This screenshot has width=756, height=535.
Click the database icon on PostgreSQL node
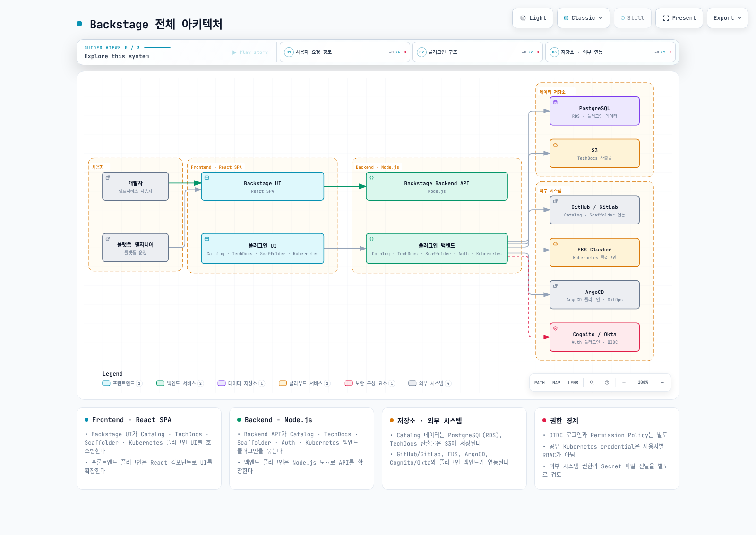pyautogui.click(x=556, y=102)
